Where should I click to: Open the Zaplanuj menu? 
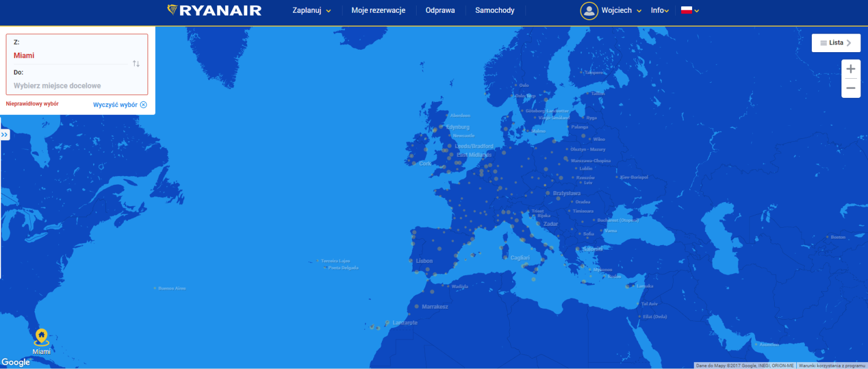(312, 10)
